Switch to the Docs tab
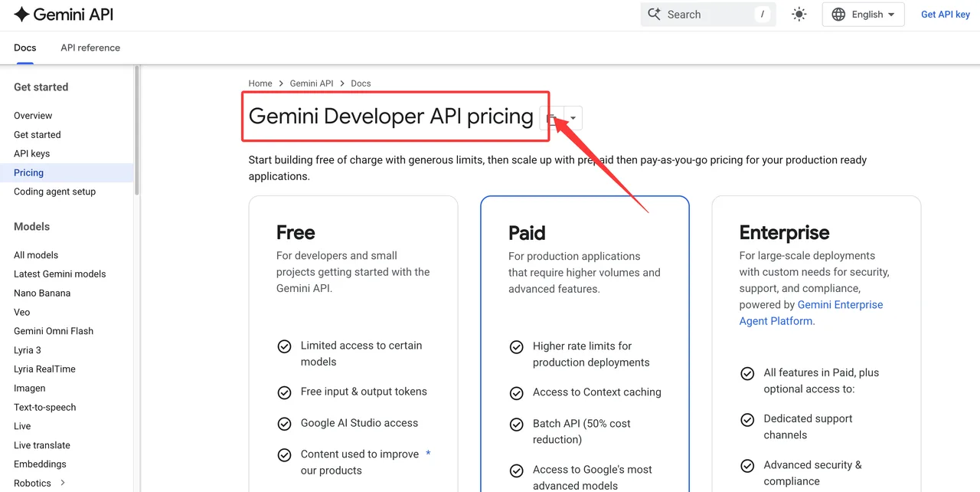 [25, 48]
